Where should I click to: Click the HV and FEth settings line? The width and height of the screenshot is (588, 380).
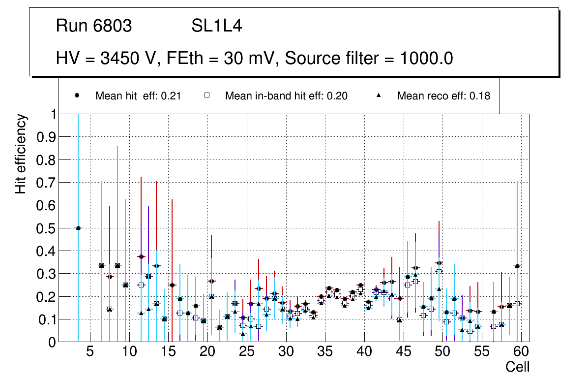tap(254, 58)
